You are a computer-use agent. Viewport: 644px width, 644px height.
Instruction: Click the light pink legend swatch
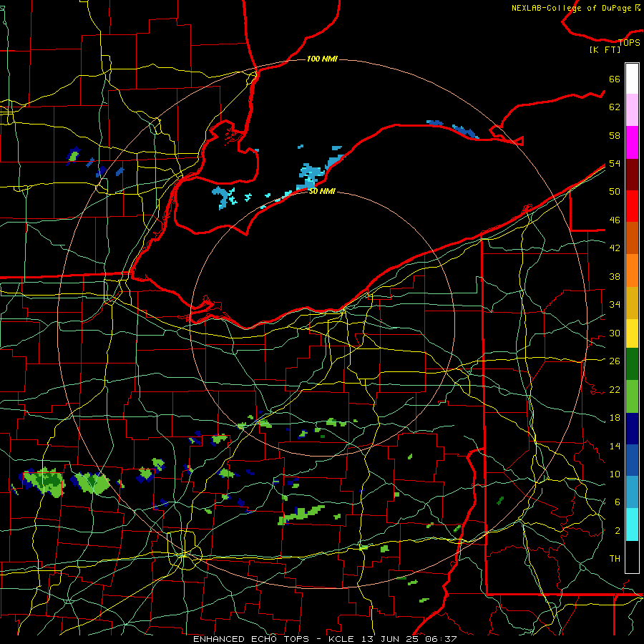[x=632, y=109]
